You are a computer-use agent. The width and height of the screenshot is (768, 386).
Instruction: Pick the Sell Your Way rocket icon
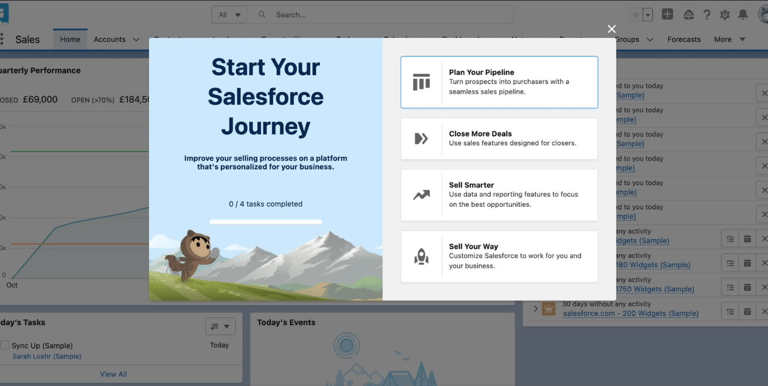tap(421, 256)
